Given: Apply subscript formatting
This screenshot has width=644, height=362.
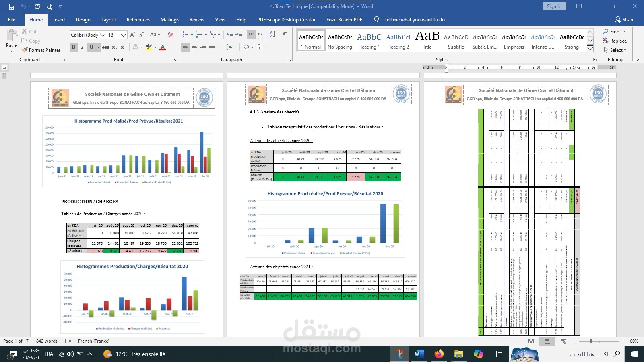Looking at the screenshot, I should (x=114, y=47).
